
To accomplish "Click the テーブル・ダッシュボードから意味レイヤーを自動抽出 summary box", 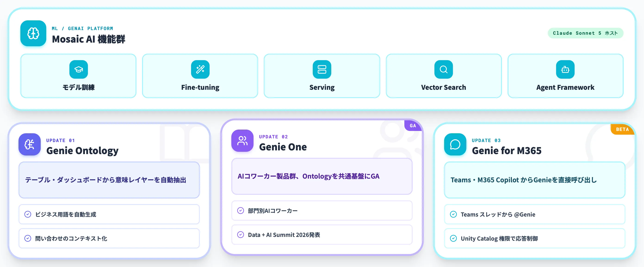I will 109,180.
